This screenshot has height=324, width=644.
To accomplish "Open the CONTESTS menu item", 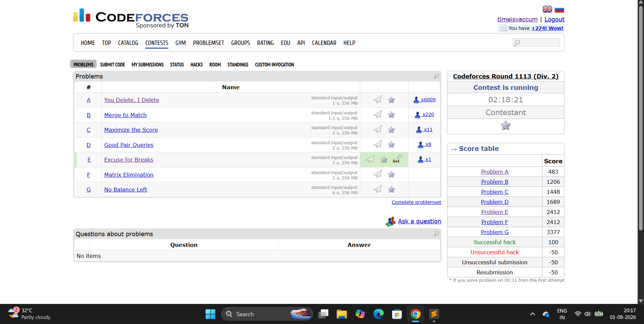I will click(157, 43).
